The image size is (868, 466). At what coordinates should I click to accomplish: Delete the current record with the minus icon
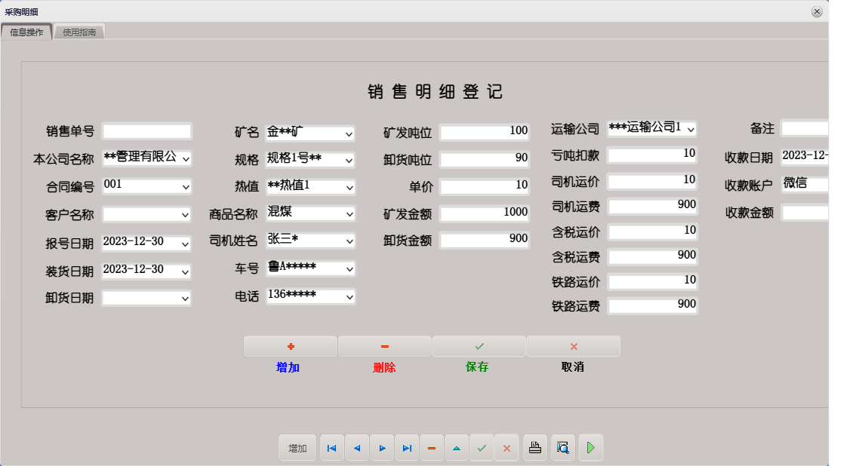pos(432,447)
